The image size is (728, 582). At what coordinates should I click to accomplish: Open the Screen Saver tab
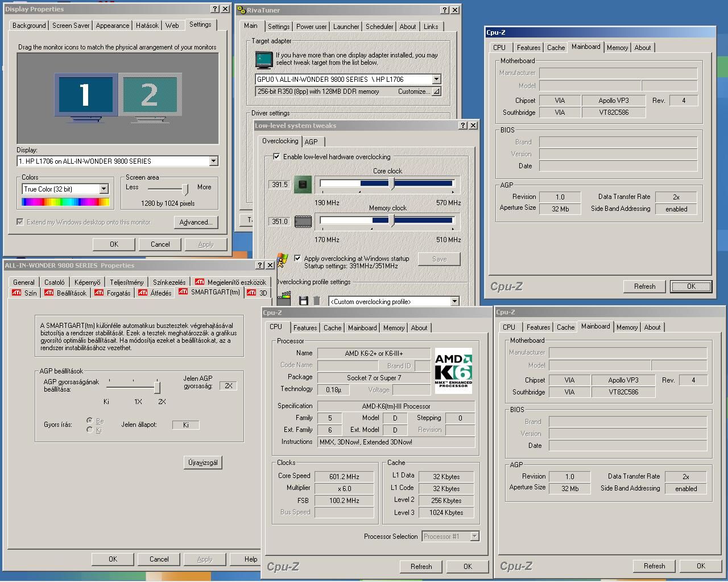click(x=71, y=26)
